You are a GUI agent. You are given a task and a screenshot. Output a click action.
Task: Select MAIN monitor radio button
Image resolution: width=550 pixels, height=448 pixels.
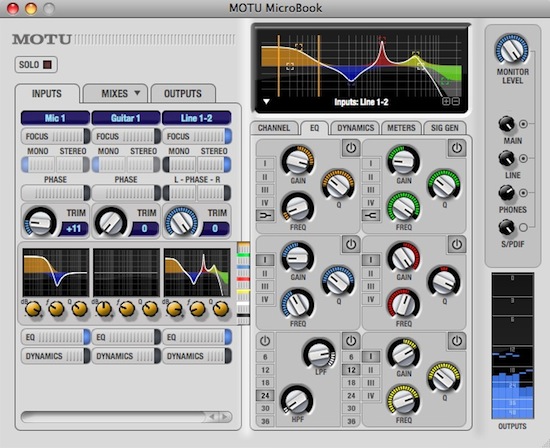523,124
